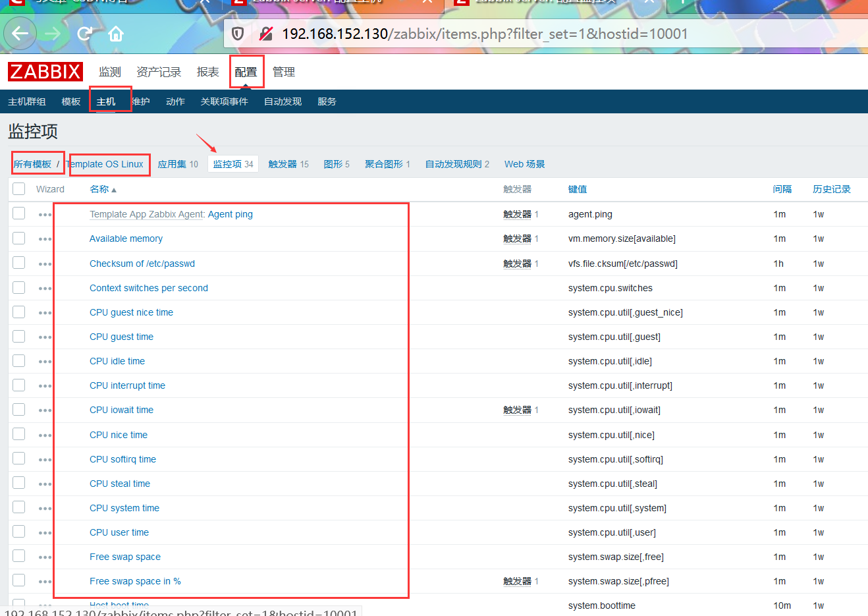Screen dimensions: 868x616
Task: Open the 资产记录 top menu
Action: pyautogui.click(x=159, y=72)
